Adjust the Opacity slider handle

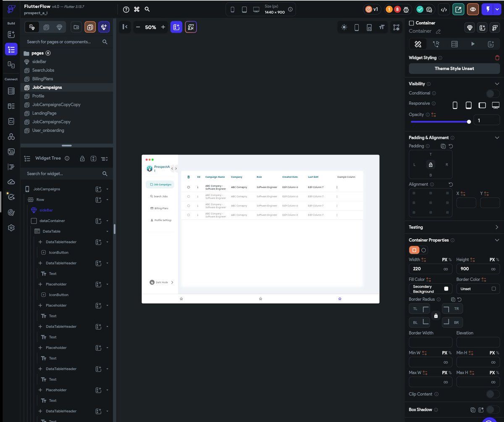pyautogui.click(x=469, y=121)
